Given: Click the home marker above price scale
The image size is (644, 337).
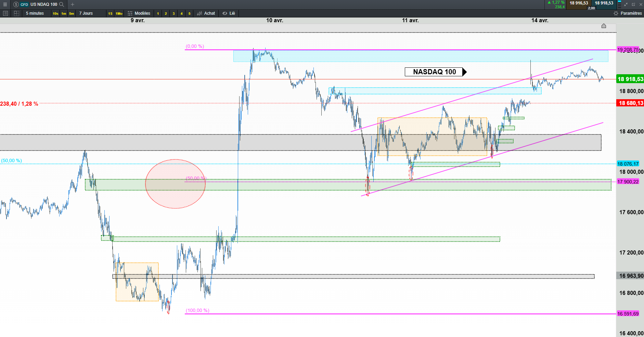Looking at the screenshot, I should click(x=604, y=26).
